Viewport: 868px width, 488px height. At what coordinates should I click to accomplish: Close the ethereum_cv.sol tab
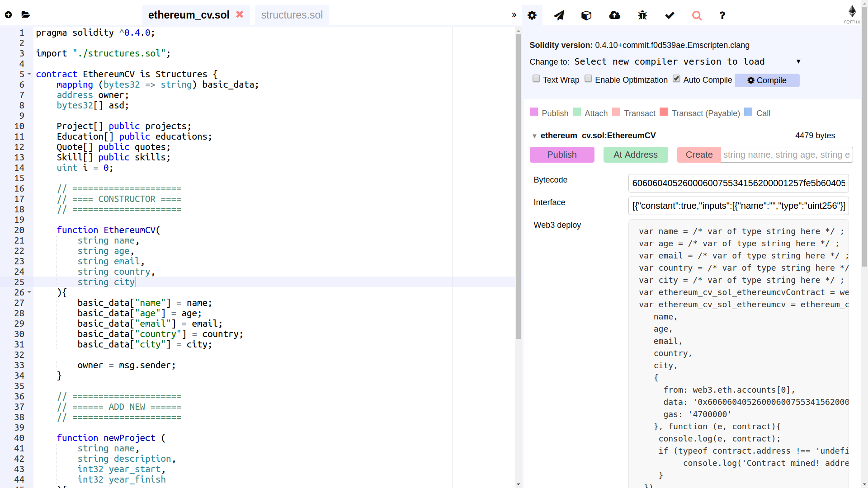(240, 14)
